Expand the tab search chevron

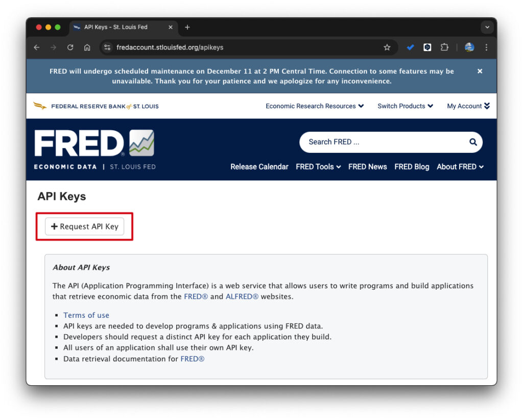pyautogui.click(x=487, y=27)
